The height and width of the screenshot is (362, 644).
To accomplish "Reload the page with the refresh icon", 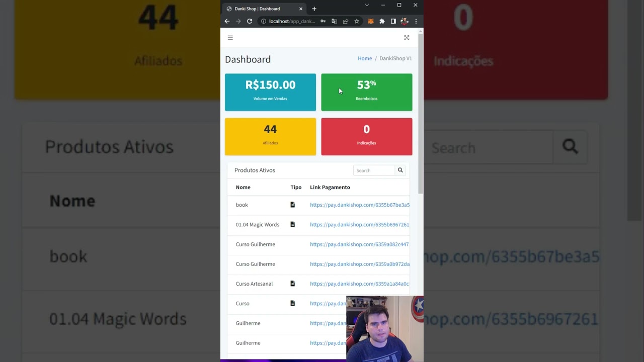I will [250, 21].
